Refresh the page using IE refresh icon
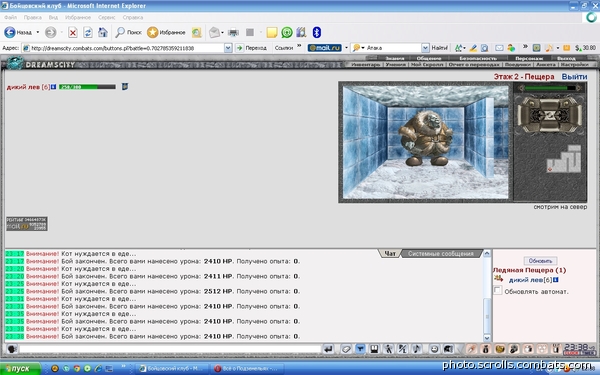 tap(88, 33)
